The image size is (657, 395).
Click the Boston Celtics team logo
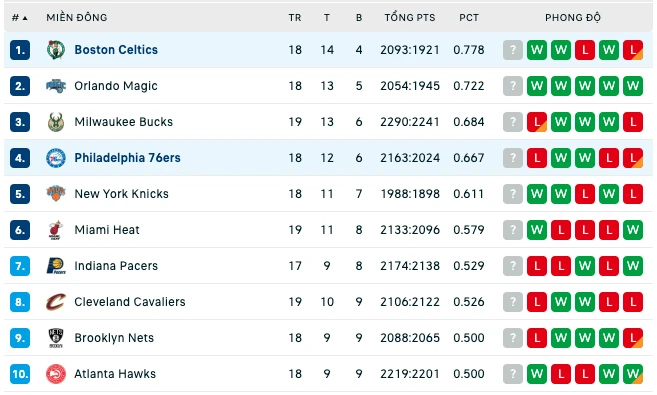pos(56,50)
